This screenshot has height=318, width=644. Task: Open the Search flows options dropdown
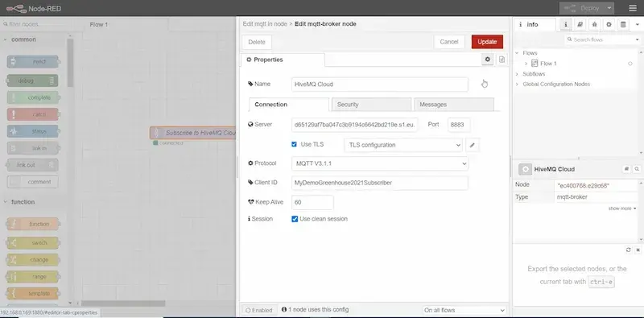(x=638, y=40)
